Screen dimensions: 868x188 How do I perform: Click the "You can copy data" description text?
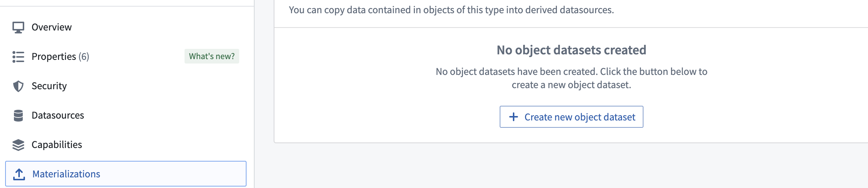[451, 10]
